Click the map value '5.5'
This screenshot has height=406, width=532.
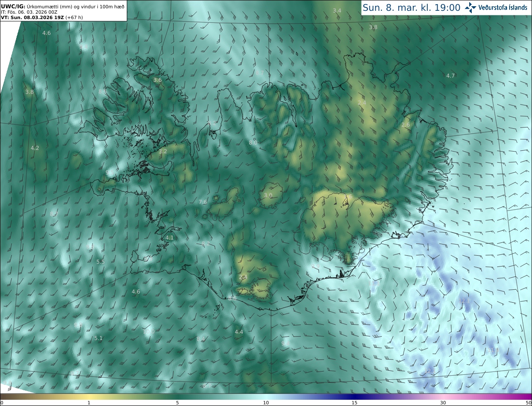(101, 262)
